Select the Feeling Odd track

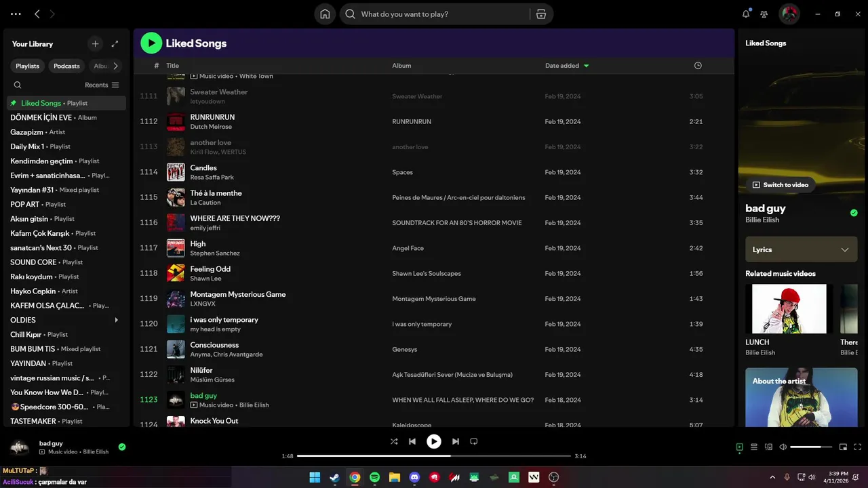(434, 273)
